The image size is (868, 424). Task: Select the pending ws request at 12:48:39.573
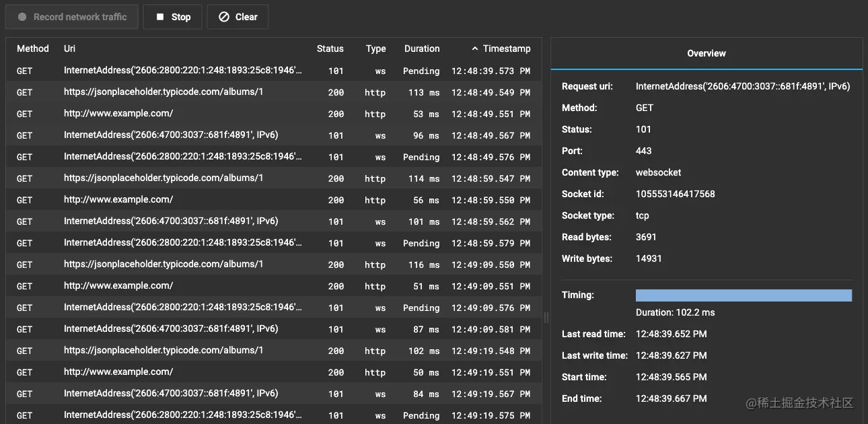click(274, 71)
